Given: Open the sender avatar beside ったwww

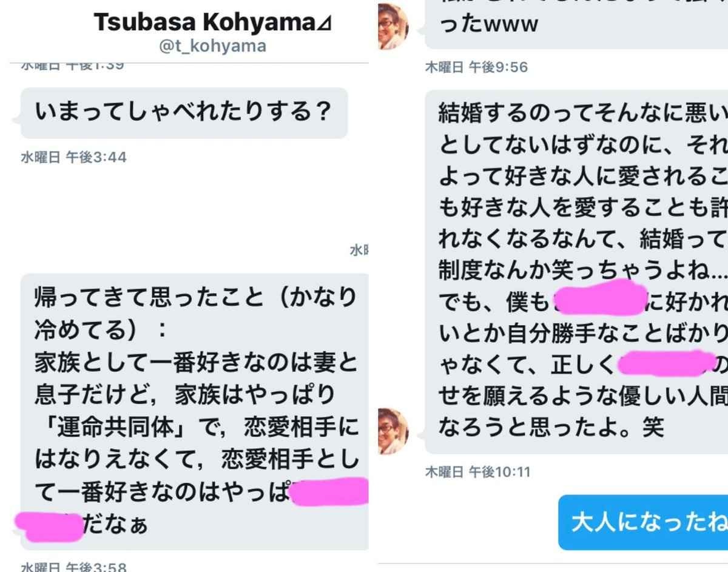Looking at the screenshot, I should (393, 25).
